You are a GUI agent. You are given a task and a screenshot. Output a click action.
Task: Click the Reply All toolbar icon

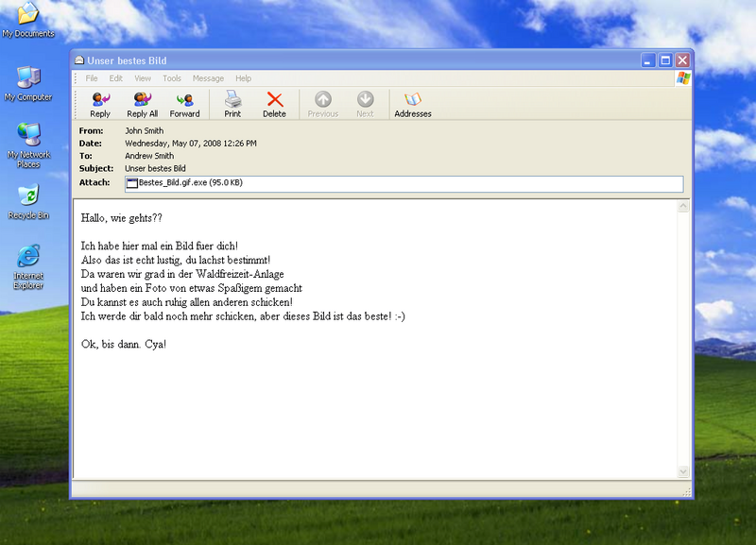point(143,105)
